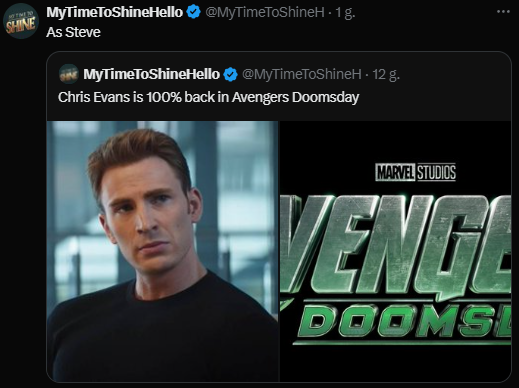Open @MyTimeToShineH handle on the main tweet
This screenshot has width=519, height=388.
pyautogui.click(x=265, y=13)
